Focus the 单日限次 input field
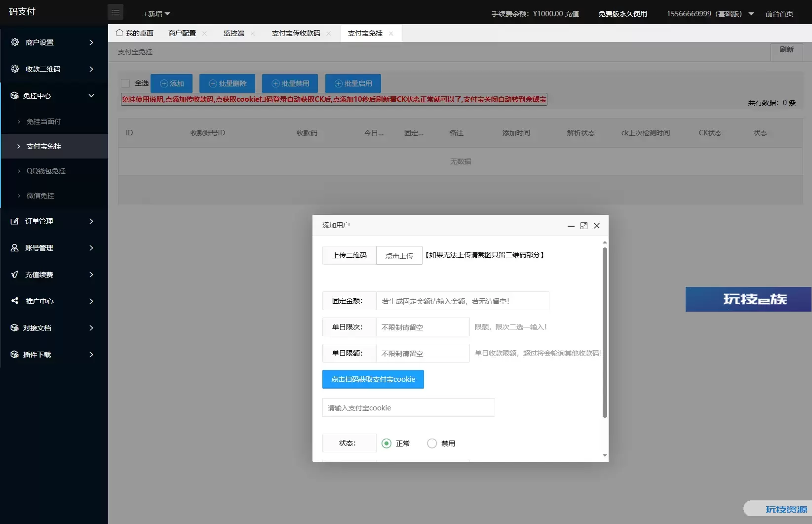This screenshot has width=812, height=524. point(423,327)
